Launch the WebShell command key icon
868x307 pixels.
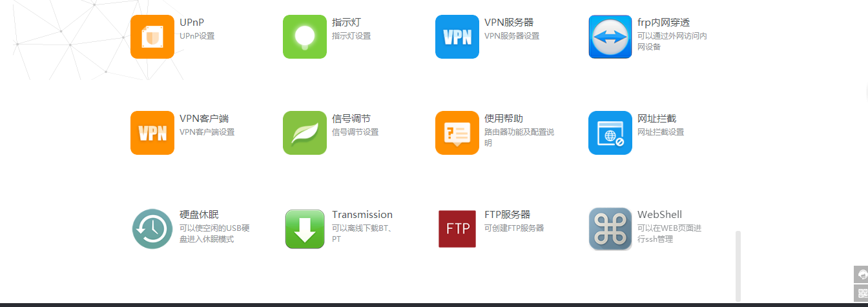[610, 229]
